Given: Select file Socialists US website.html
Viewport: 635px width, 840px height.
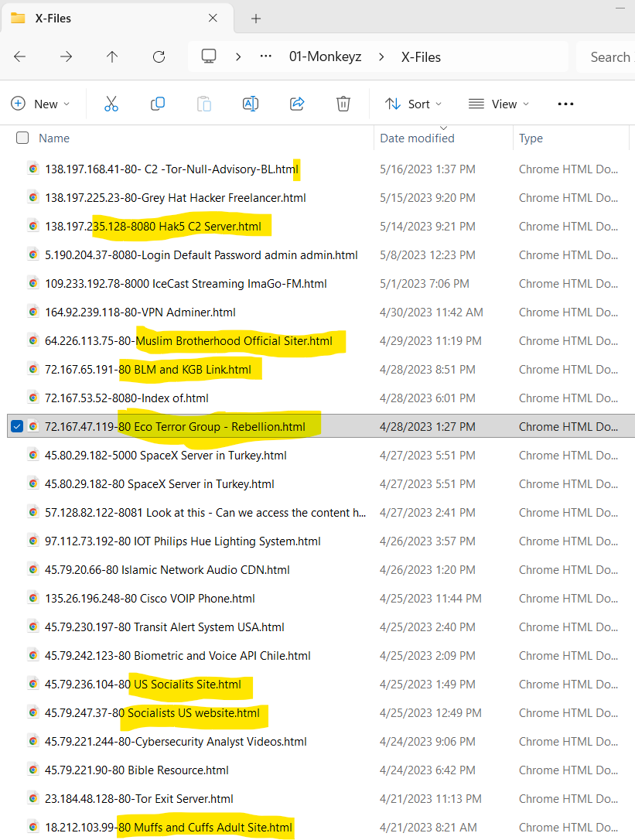Looking at the screenshot, I should coord(152,712).
